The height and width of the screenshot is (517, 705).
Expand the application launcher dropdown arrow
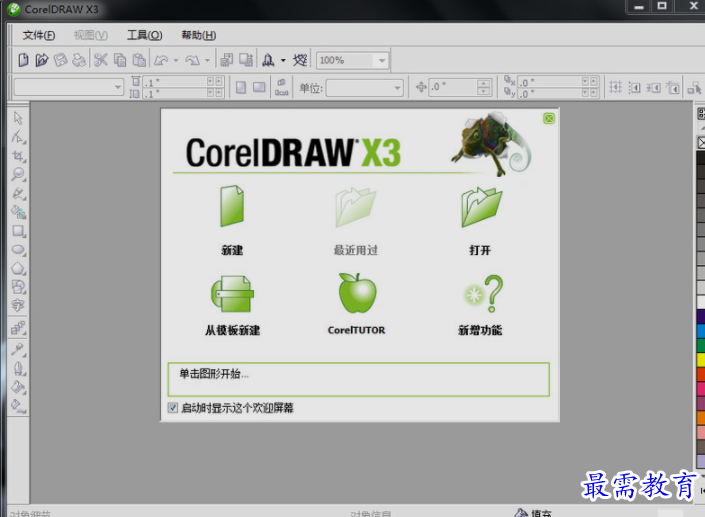pyautogui.click(x=283, y=60)
